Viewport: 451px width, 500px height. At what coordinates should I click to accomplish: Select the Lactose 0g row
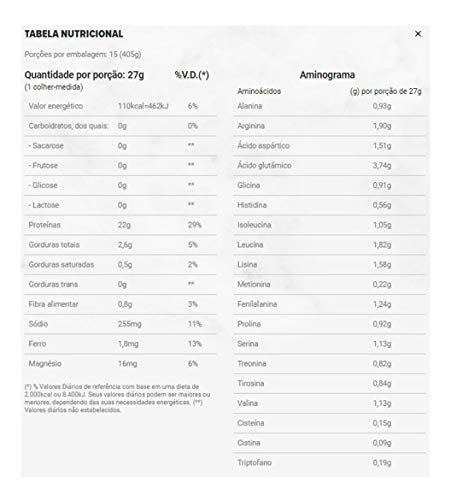[x=120, y=205]
